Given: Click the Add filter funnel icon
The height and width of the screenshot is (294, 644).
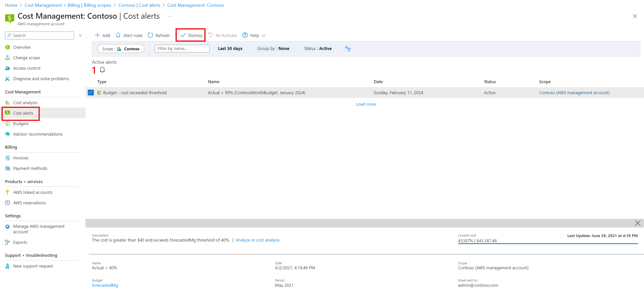Looking at the screenshot, I should [348, 48].
